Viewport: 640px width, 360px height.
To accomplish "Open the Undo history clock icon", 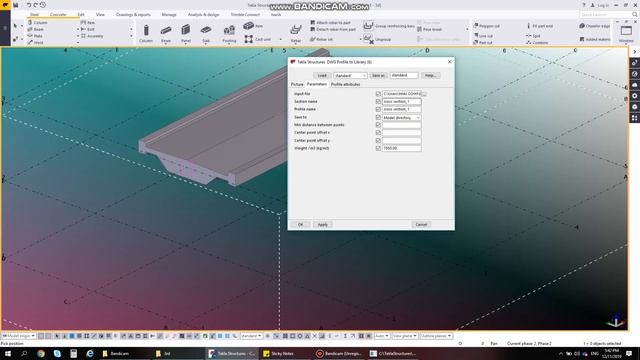I will (x=42, y=5).
